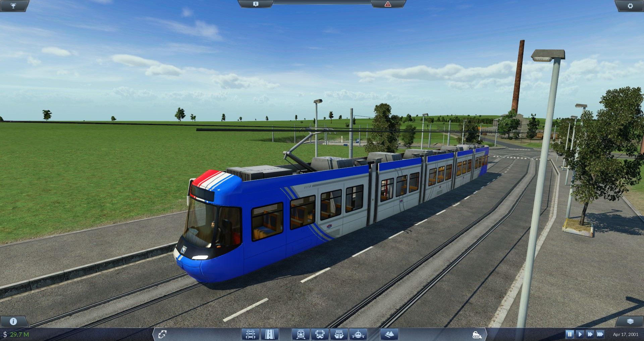Open the ship vehicles menu

(x=339, y=334)
